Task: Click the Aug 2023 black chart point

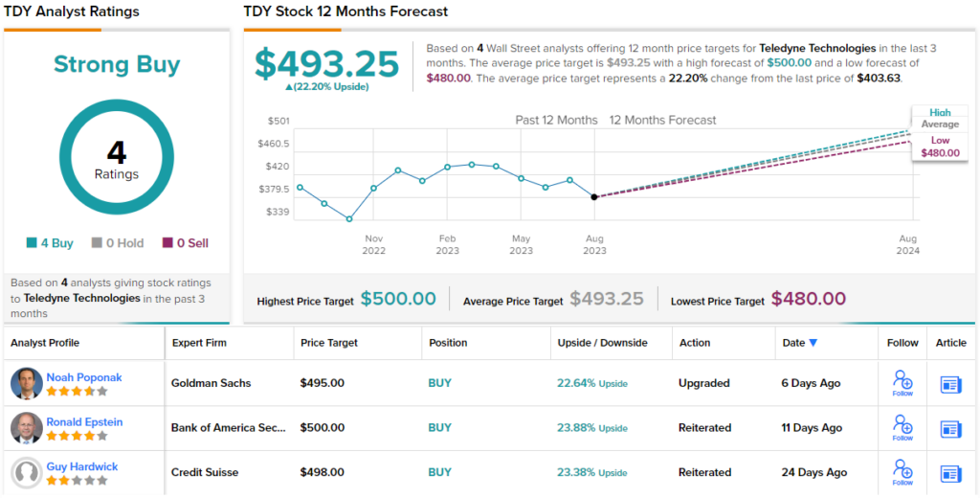Action: (x=594, y=196)
